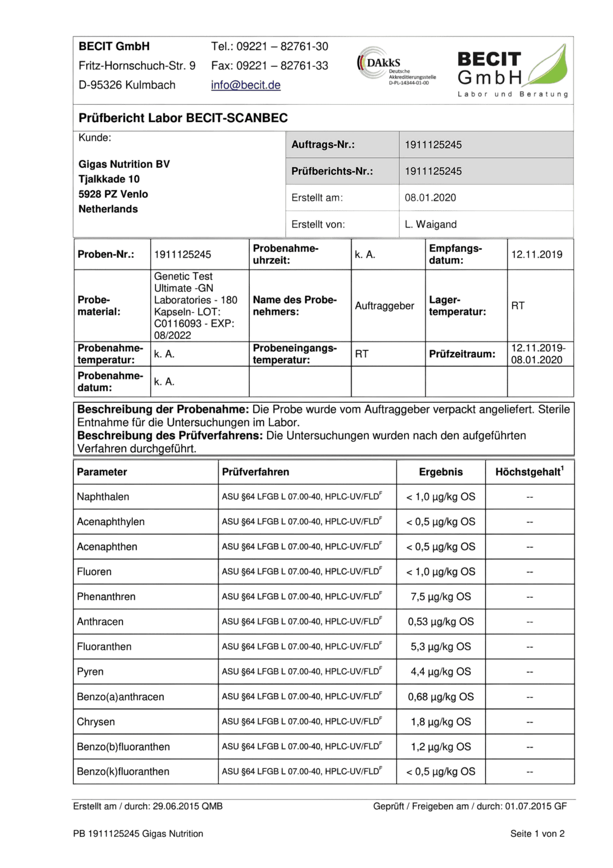Screen dimensions: 613x868
Task: Click the telephone number 'Tel.: 09221 – 82761-30'
Action: coord(270,47)
